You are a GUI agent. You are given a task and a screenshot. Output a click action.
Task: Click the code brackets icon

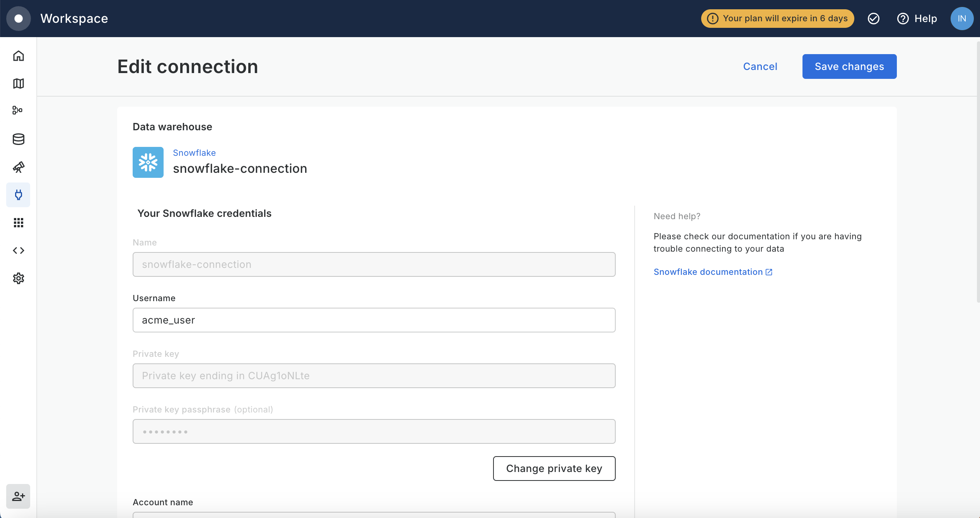click(x=18, y=250)
